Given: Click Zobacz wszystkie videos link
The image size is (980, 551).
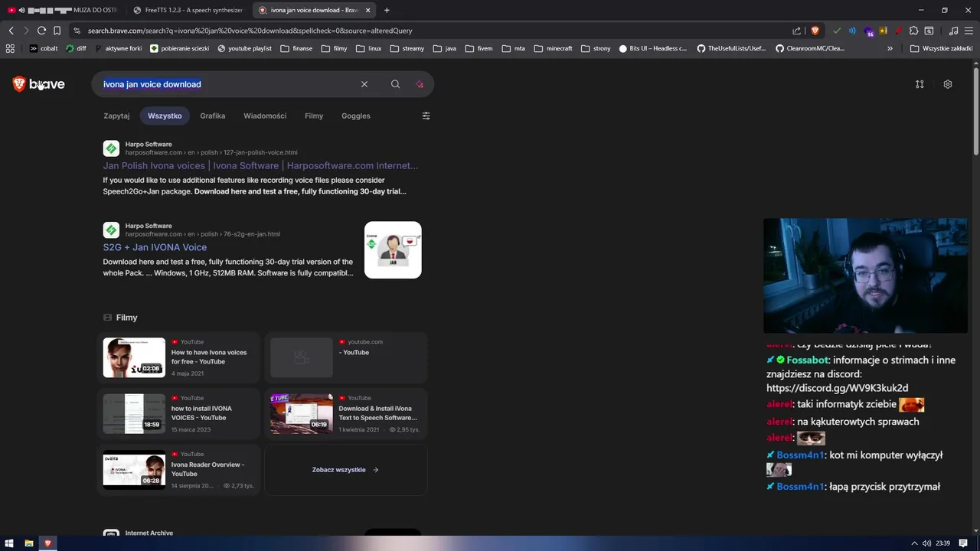Looking at the screenshot, I should (345, 470).
